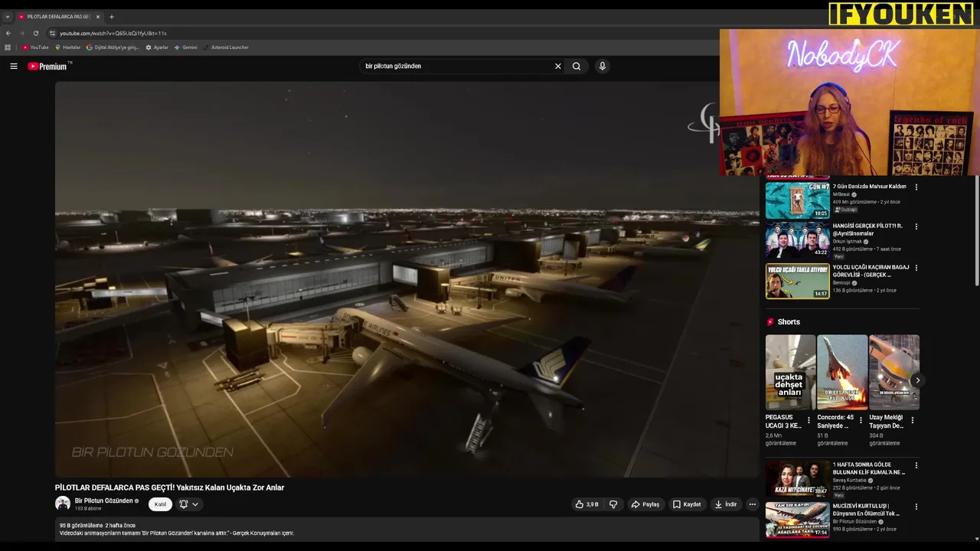Dislike the video with thumbs down

613,504
